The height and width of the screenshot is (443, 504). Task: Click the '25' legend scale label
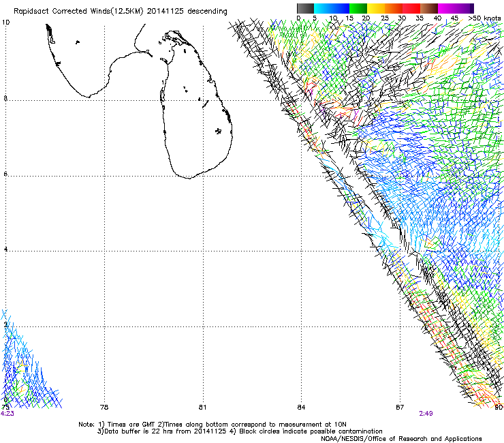point(384,18)
